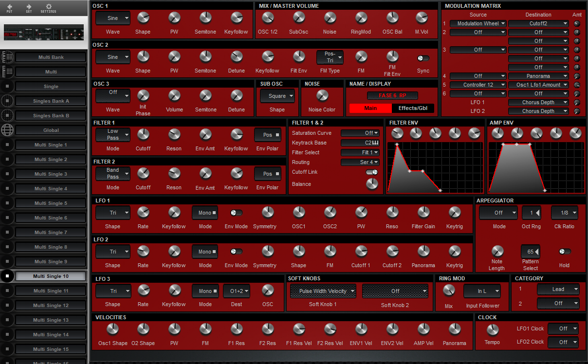This screenshot has width=588, height=364.
Task: Switch to the Effects/Gbl tab
Action: point(413,108)
